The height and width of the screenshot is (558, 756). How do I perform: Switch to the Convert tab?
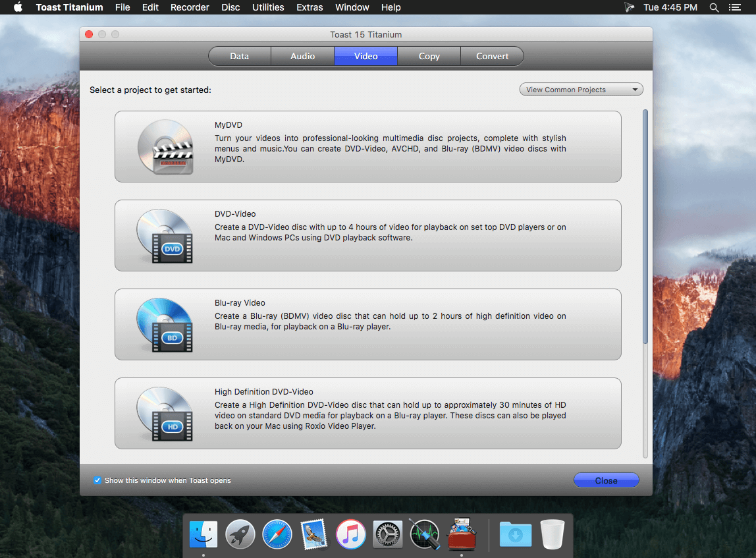493,56
